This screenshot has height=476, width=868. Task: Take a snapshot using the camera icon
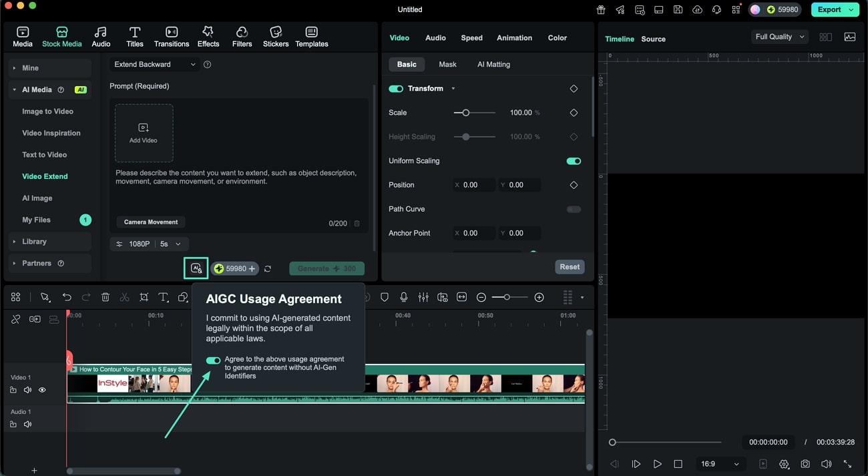pos(805,463)
